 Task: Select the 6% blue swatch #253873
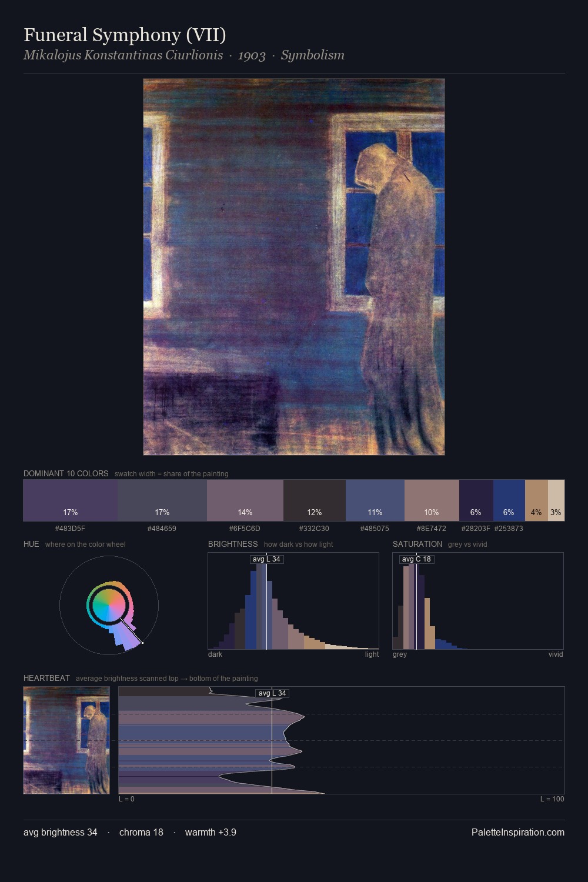(509, 500)
